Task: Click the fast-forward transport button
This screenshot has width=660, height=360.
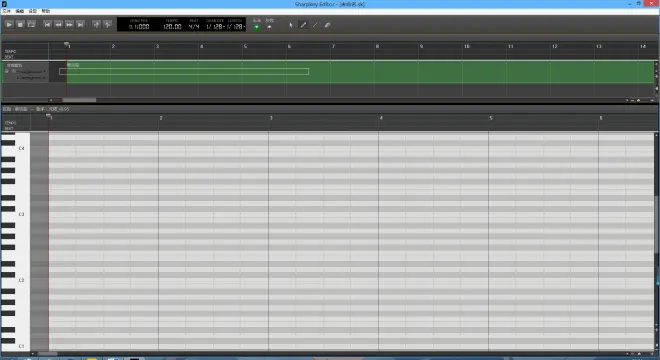Action: 69,24
